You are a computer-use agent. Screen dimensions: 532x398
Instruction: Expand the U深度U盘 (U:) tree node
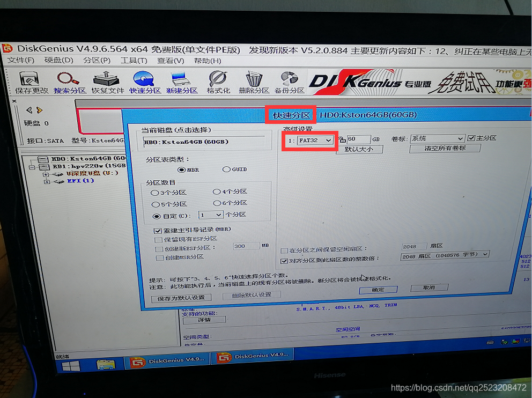(45, 174)
